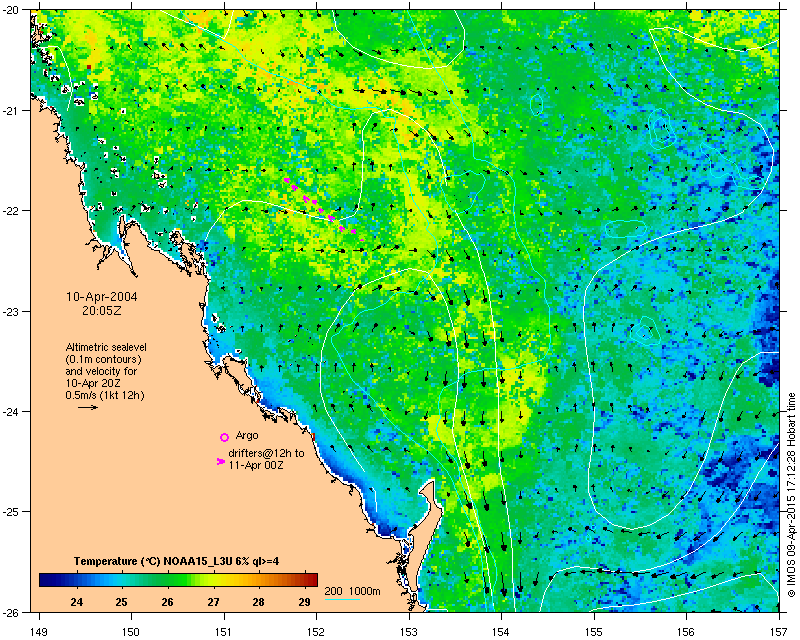Image resolution: width=800 pixels, height=640 pixels.
Task: Click colorbar tick label 29
Action: point(305,602)
